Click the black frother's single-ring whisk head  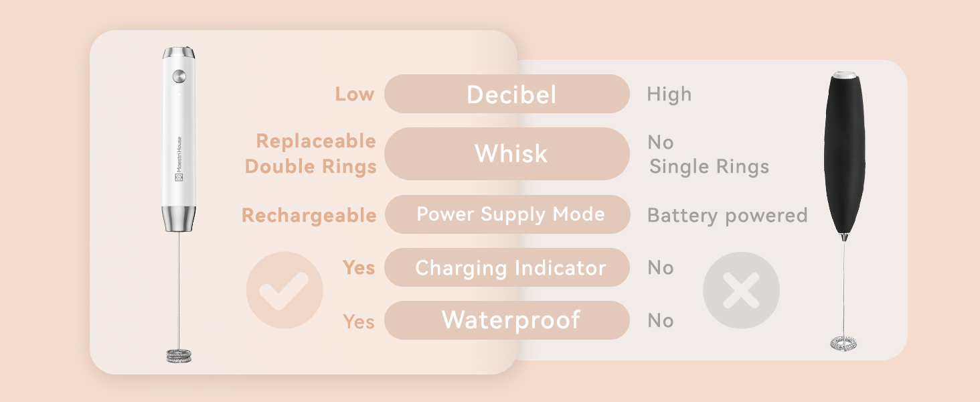point(843,343)
